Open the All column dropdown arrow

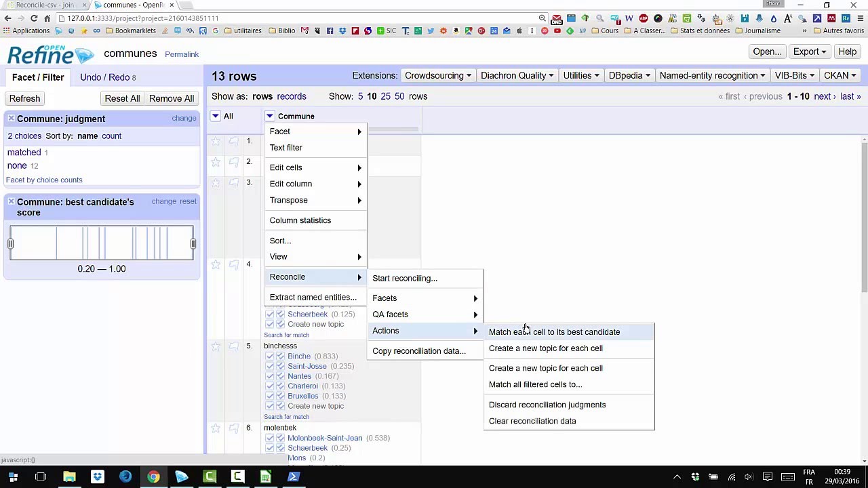[x=216, y=117]
